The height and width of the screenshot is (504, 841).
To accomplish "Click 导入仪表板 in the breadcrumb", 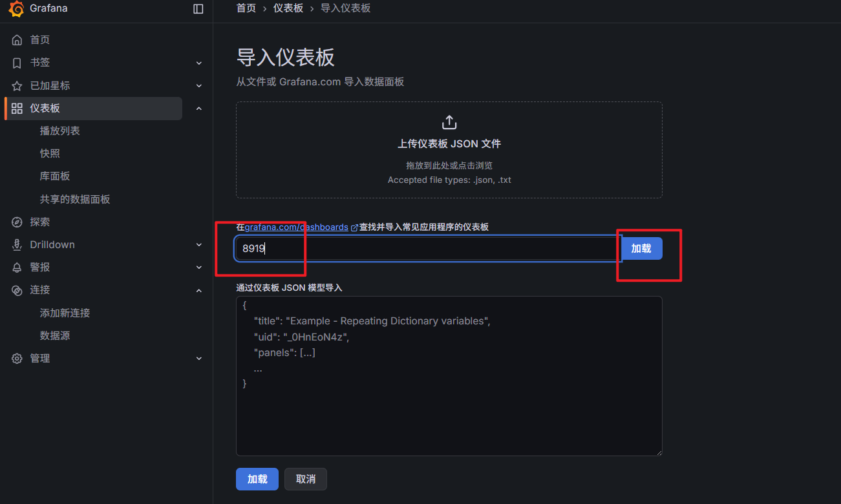I will [x=346, y=8].
